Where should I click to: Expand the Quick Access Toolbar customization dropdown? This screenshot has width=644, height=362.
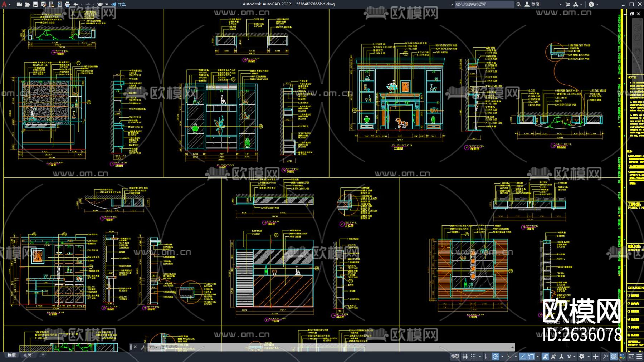[107, 4]
